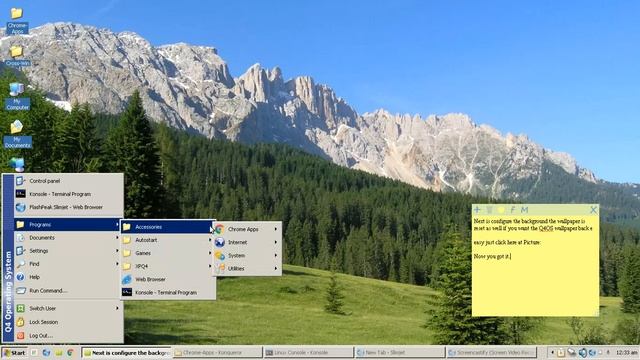Click the show desktop quick launch icon
This screenshot has width=640, height=360.
pos(34,353)
